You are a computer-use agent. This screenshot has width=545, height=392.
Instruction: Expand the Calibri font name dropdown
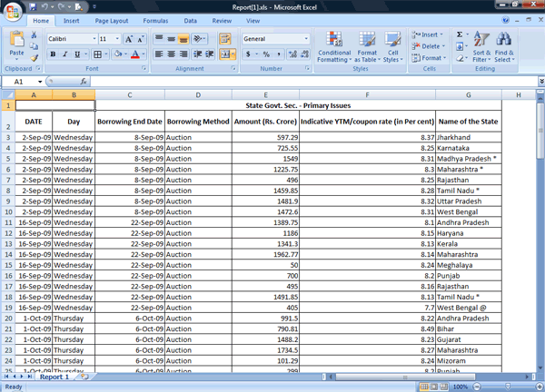(x=93, y=39)
